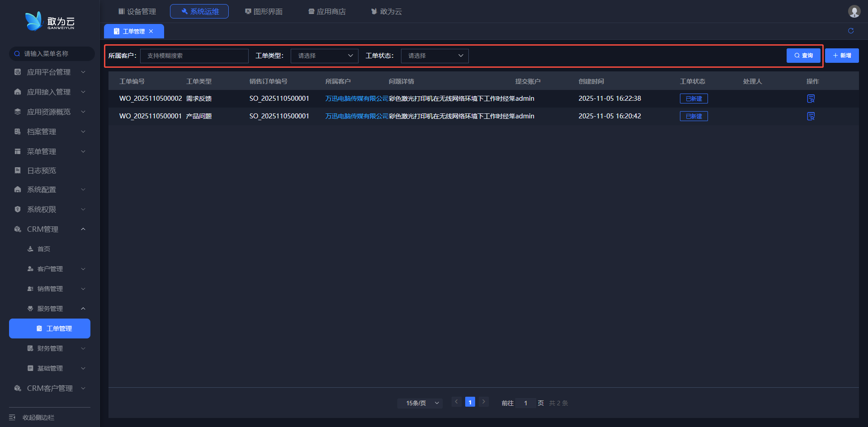Click the 收起侧边栏 label
The width and height of the screenshot is (868, 427).
38,418
